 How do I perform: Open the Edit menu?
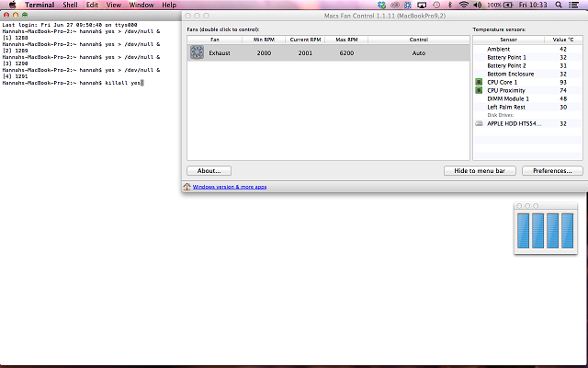[92, 5]
